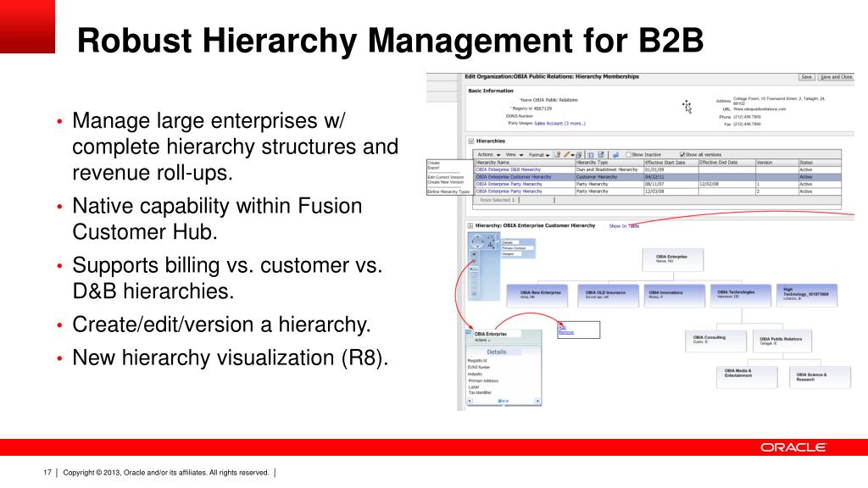Click the lower layout icon beside the pan control
Screen dimensions: 868x488
tap(491, 245)
